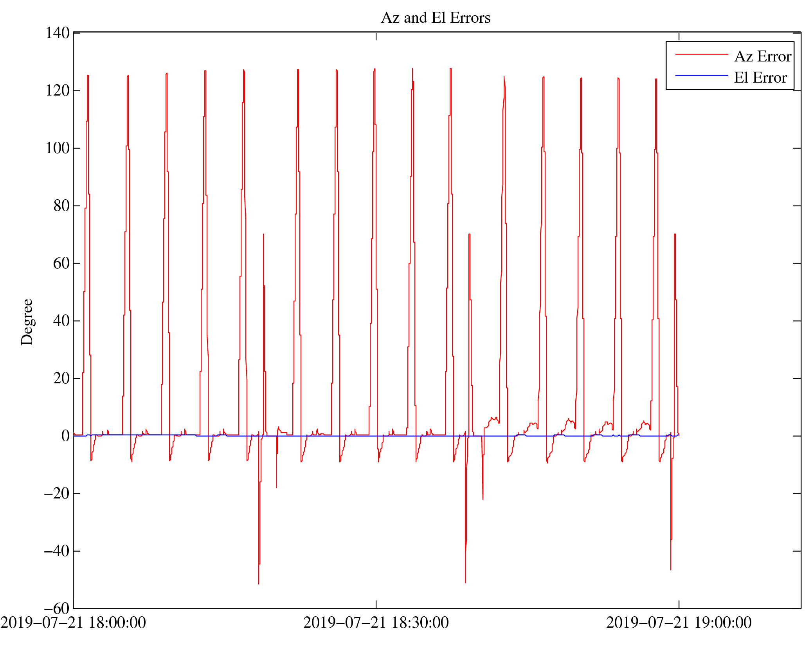
Task: Click the 20 y-axis tick label
Action: pyautogui.click(x=61, y=378)
